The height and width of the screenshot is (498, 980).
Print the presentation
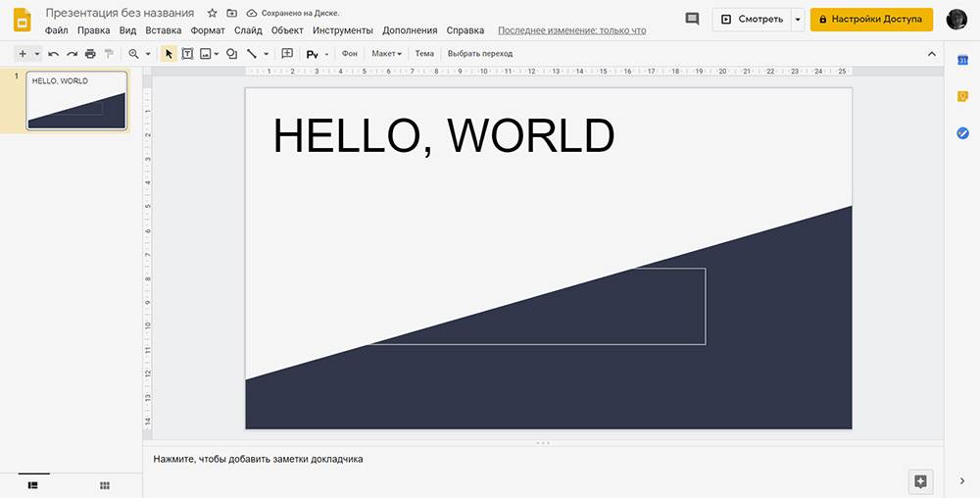90,54
